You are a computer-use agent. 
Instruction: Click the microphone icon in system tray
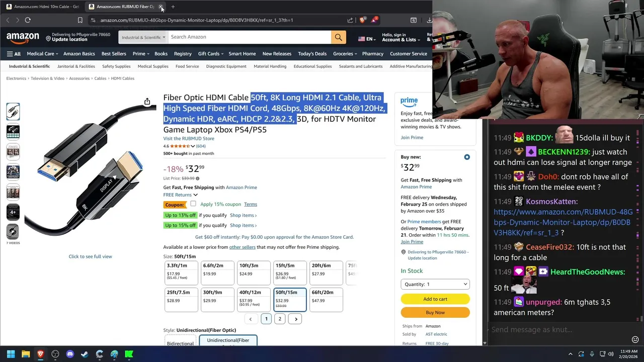[592, 354]
